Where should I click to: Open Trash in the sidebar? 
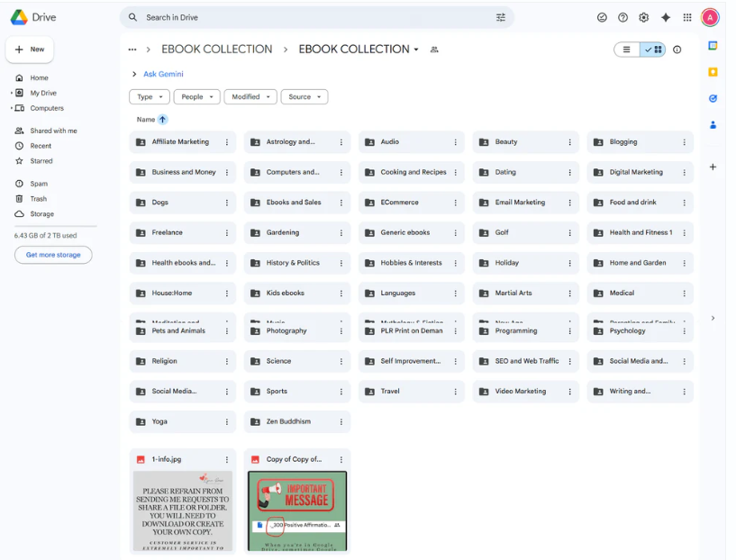39,199
